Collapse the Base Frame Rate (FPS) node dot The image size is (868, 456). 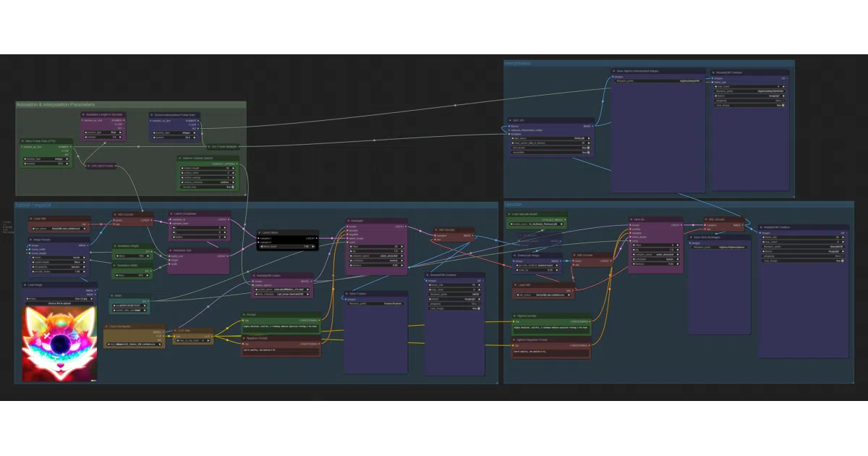point(22,141)
